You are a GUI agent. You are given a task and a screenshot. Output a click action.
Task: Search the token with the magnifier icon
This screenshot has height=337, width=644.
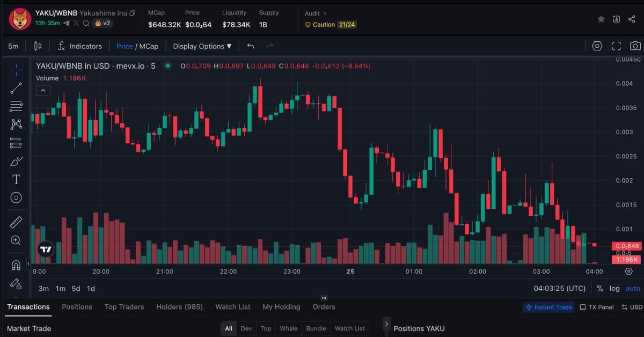[x=86, y=23]
